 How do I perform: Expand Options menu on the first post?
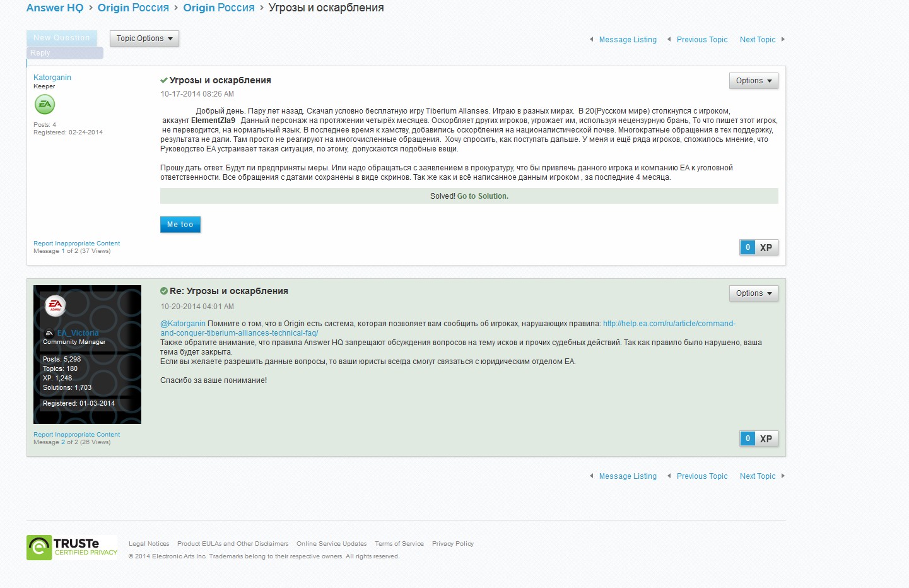click(753, 81)
